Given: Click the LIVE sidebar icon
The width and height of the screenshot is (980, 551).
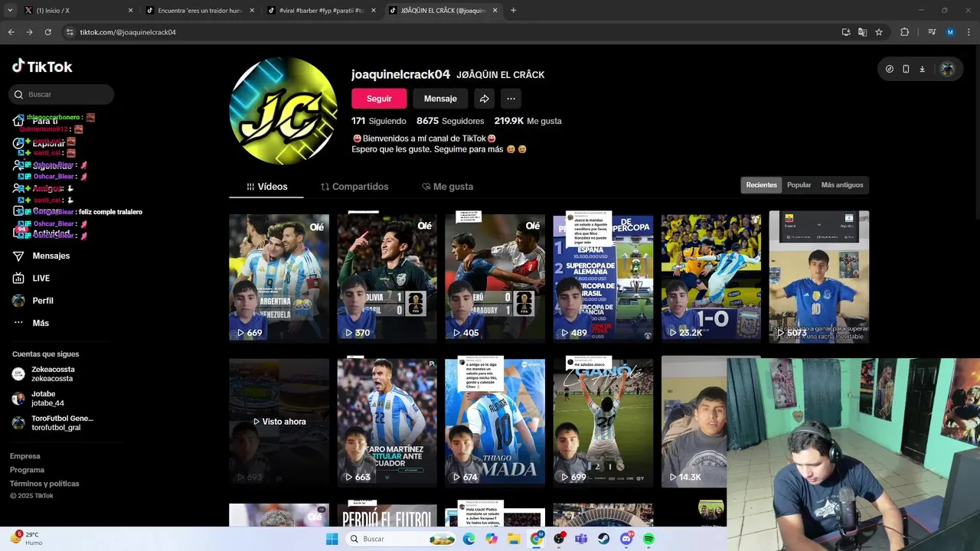Looking at the screenshot, I should pyautogui.click(x=18, y=278).
